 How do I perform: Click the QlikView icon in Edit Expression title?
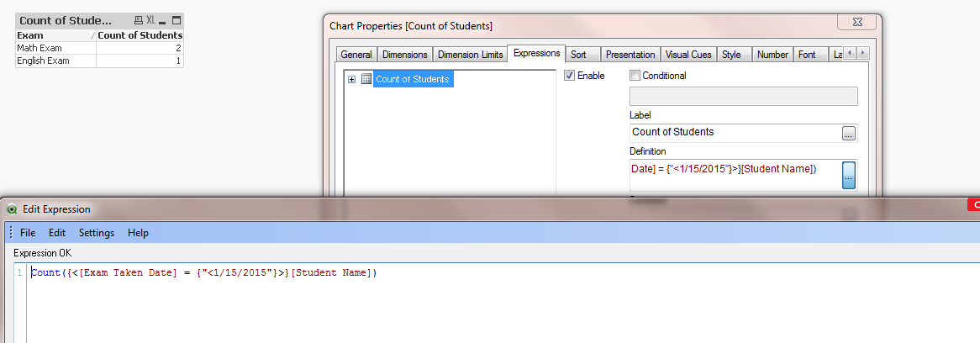[x=12, y=209]
